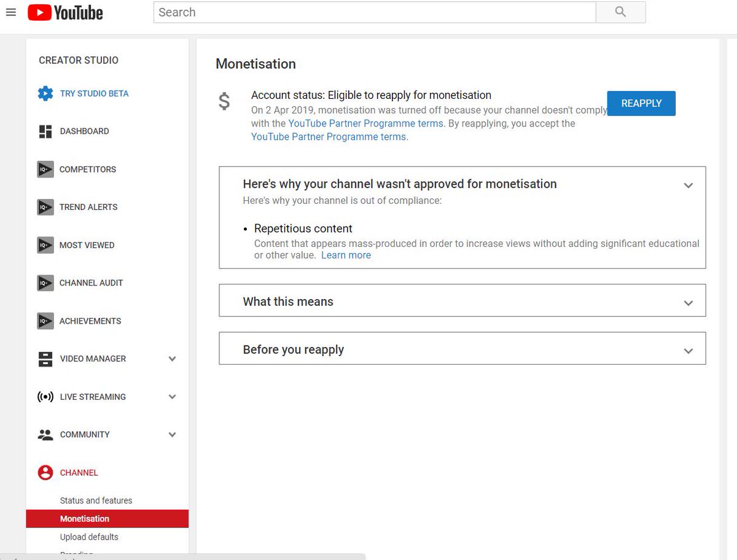Click the Channel Audit IQ icon

coord(45,283)
